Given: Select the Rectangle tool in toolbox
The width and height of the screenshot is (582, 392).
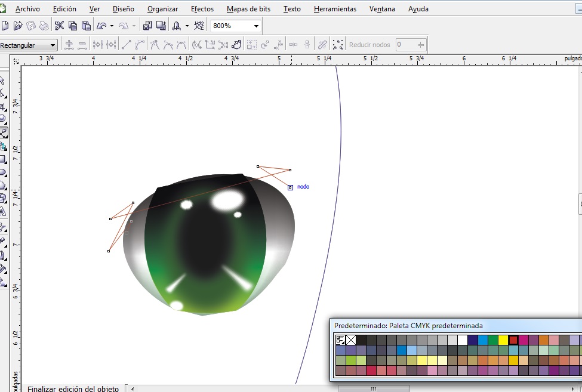Looking at the screenshot, I should point(3,159).
